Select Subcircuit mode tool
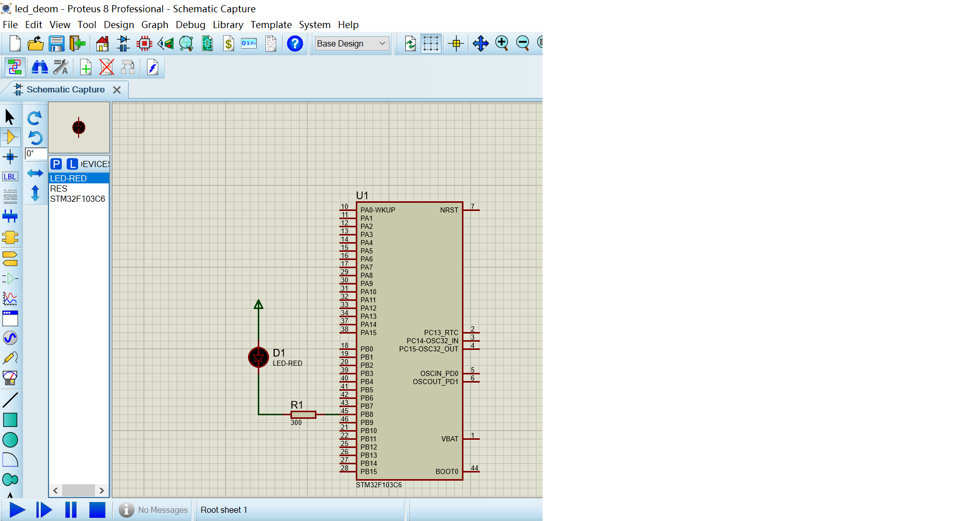Viewport: 980px width, 521px height. [x=10, y=237]
